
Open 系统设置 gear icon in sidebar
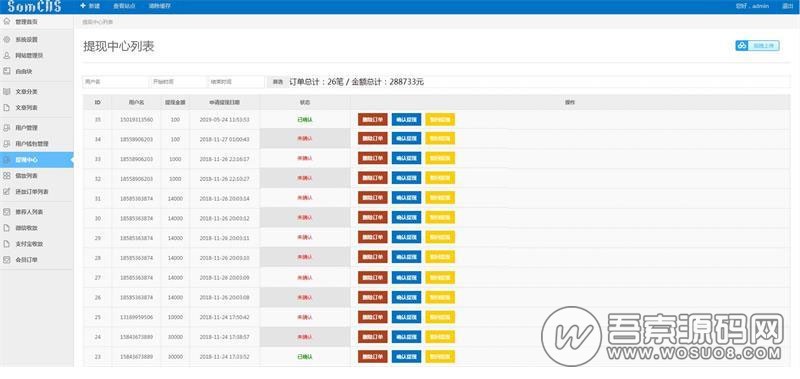pos(7,39)
